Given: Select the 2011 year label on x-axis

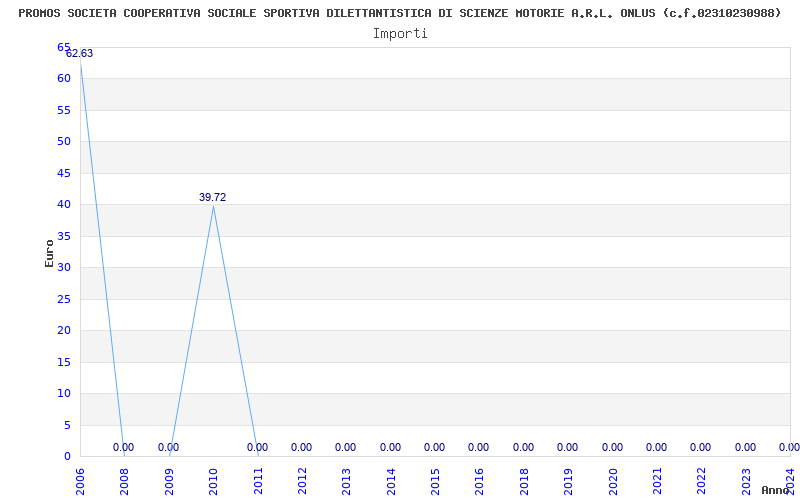Looking at the screenshot, I should tap(258, 481).
